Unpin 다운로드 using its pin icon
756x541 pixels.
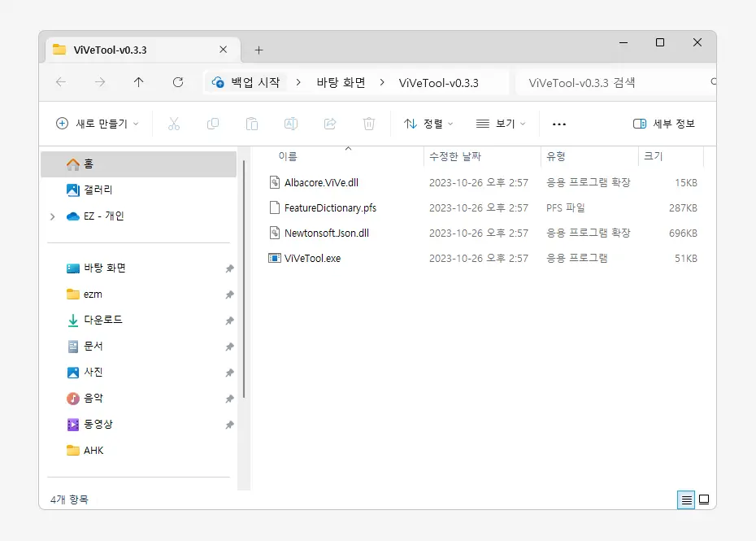point(229,321)
